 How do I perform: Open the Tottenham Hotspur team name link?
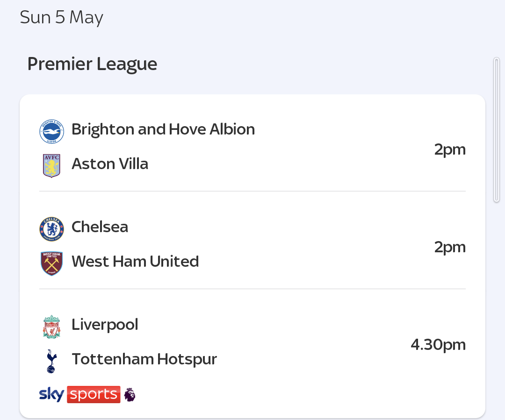pyautogui.click(x=144, y=359)
